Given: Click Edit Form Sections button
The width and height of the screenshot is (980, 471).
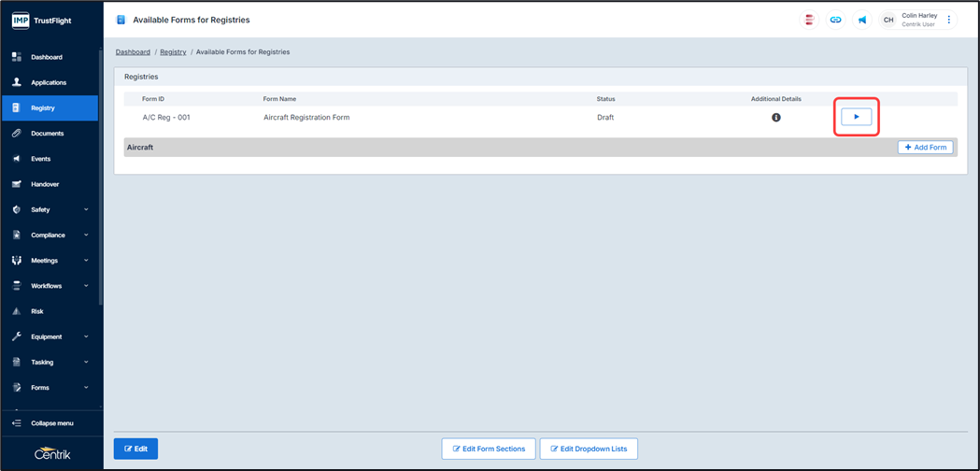Looking at the screenshot, I should click(489, 449).
